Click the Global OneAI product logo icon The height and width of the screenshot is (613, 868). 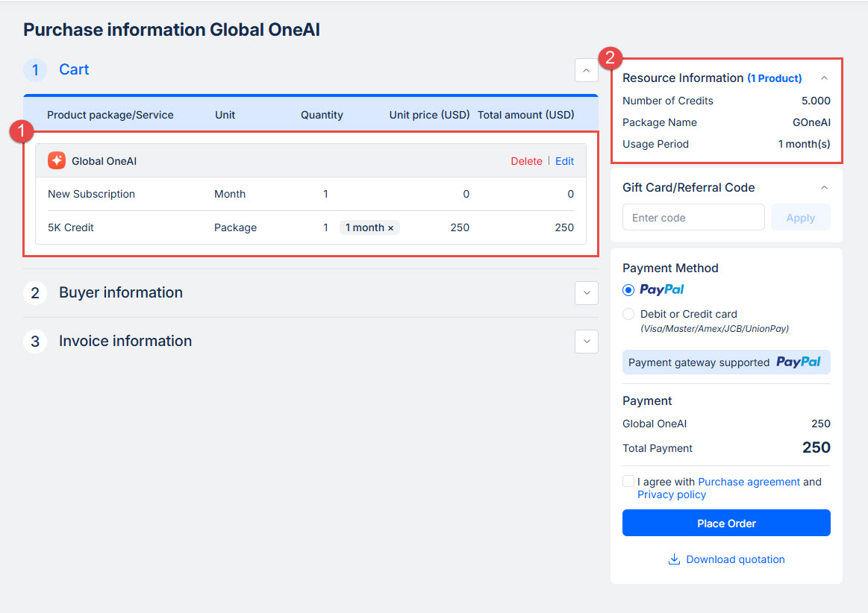click(x=57, y=160)
